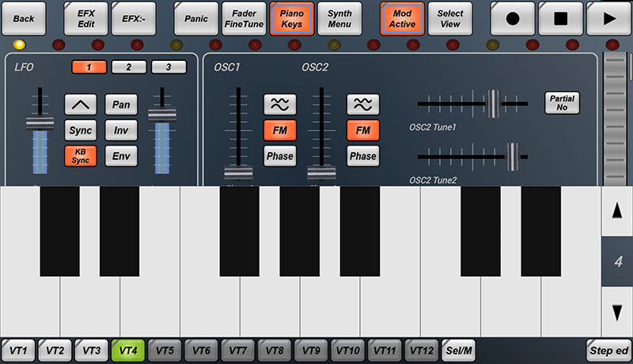Open the Synth Menu
633x364 pixels.
(339, 18)
